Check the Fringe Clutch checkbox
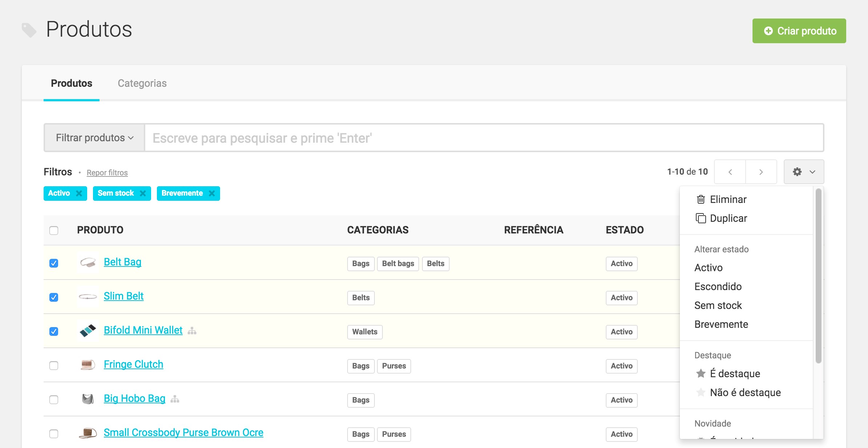 click(54, 366)
